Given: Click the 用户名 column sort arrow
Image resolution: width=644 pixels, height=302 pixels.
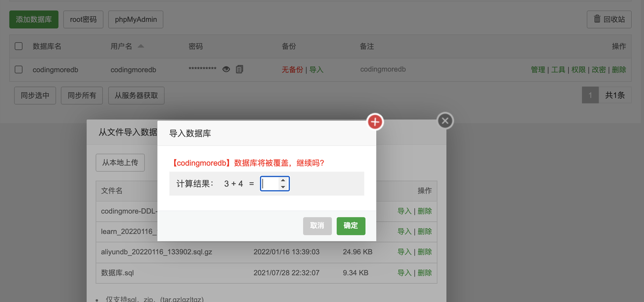Looking at the screenshot, I should coord(140,45).
